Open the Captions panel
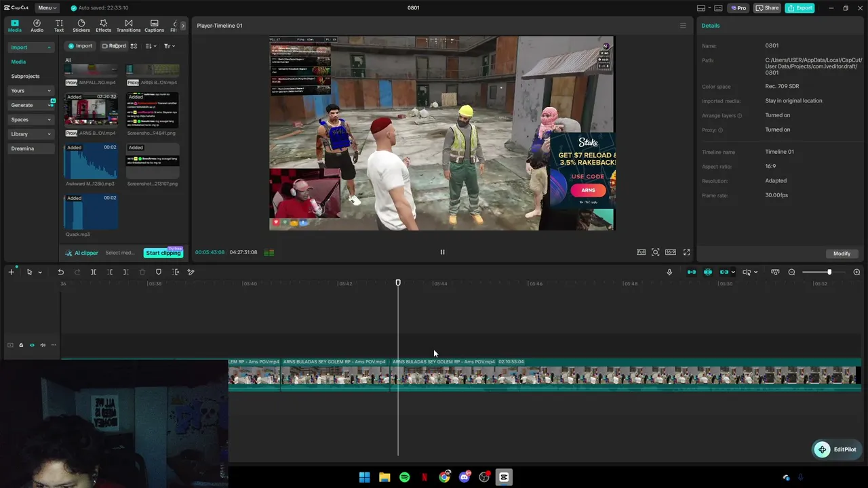Image resolution: width=868 pixels, height=488 pixels. [x=154, y=26]
